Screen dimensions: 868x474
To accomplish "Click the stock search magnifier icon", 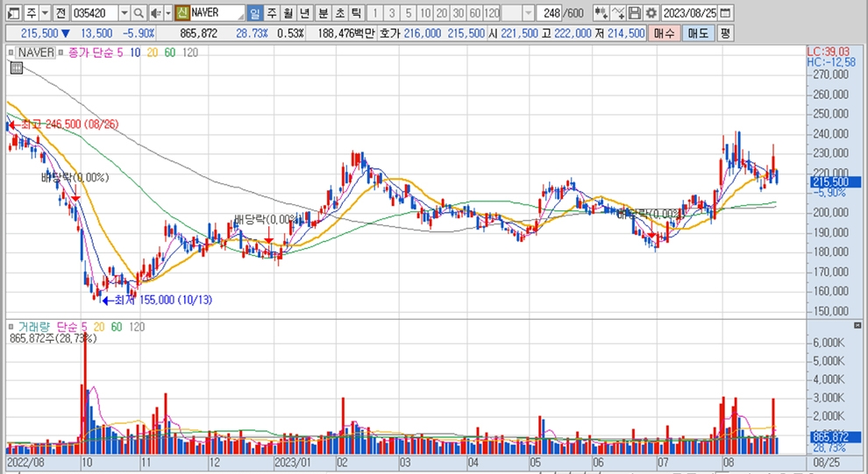I will pos(139,13).
